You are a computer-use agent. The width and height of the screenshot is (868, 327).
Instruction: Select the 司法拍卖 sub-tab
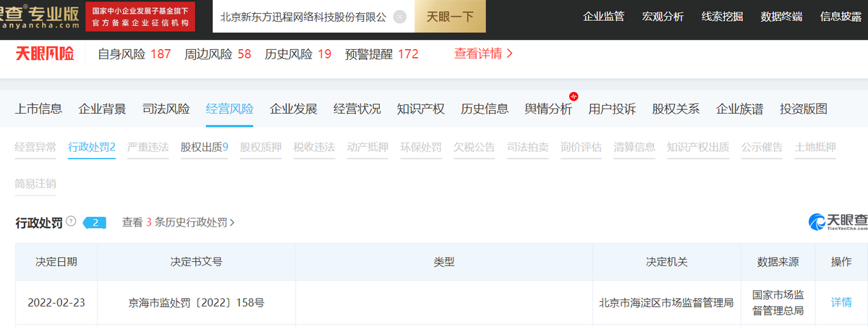click(528, 147)
